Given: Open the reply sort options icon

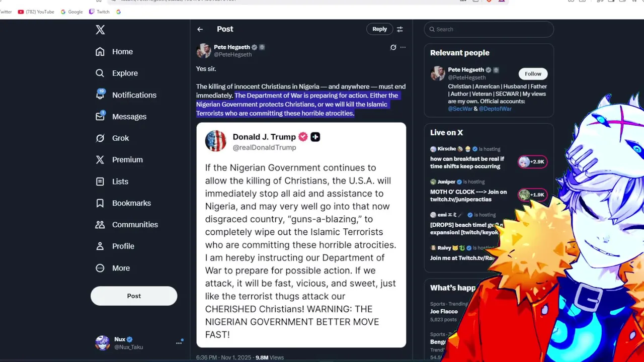Looking at the screenshot, I should point(400,29).
